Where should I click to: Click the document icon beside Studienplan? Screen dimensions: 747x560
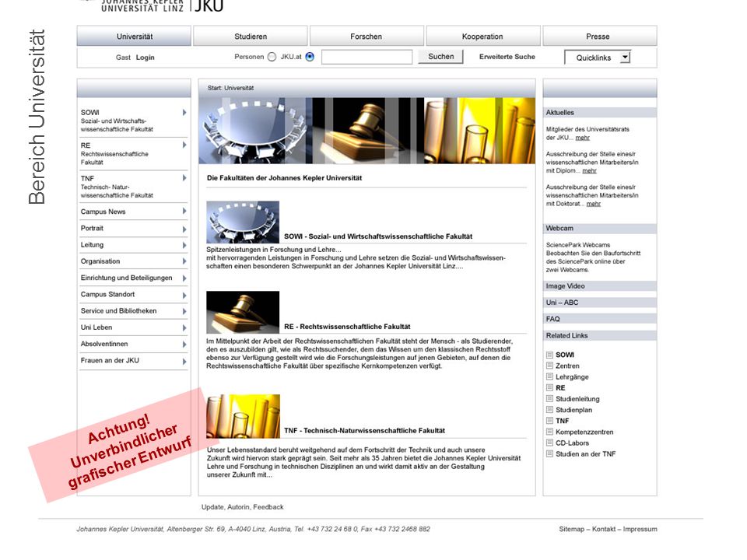pos(549,410)
